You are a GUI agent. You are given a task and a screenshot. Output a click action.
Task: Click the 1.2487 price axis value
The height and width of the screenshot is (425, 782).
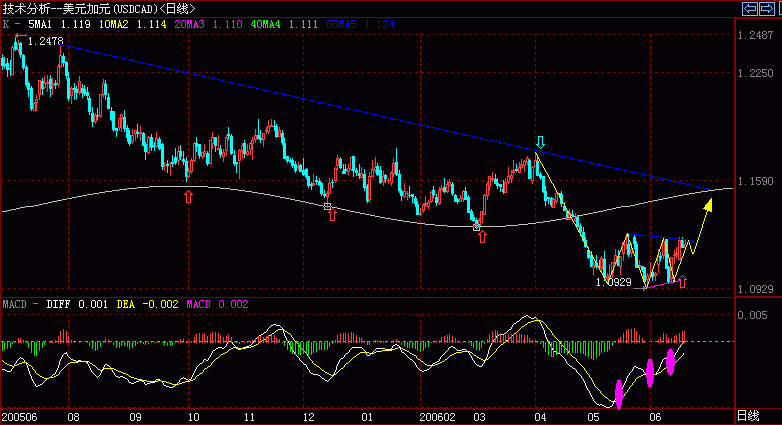click(x=756, y=35)
